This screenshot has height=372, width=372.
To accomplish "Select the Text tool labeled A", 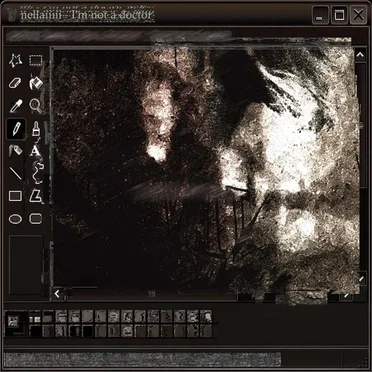I will [x=35, y=151].
